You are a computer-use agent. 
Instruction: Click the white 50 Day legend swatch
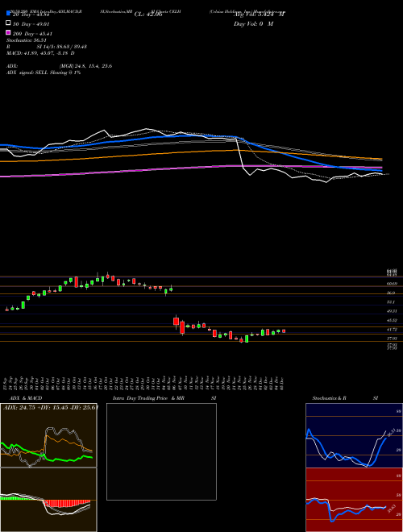click(x=9, y=23)
